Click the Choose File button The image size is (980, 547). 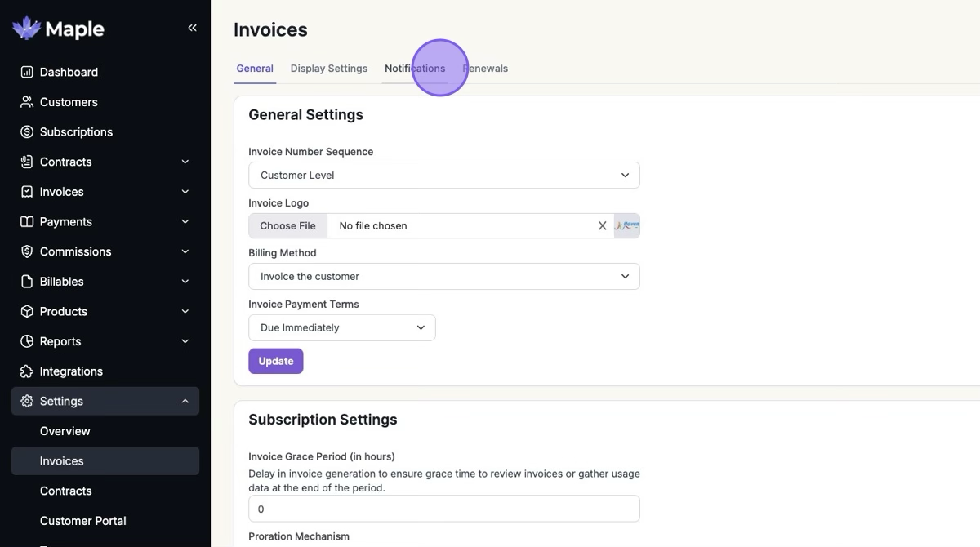pos(287,226)
